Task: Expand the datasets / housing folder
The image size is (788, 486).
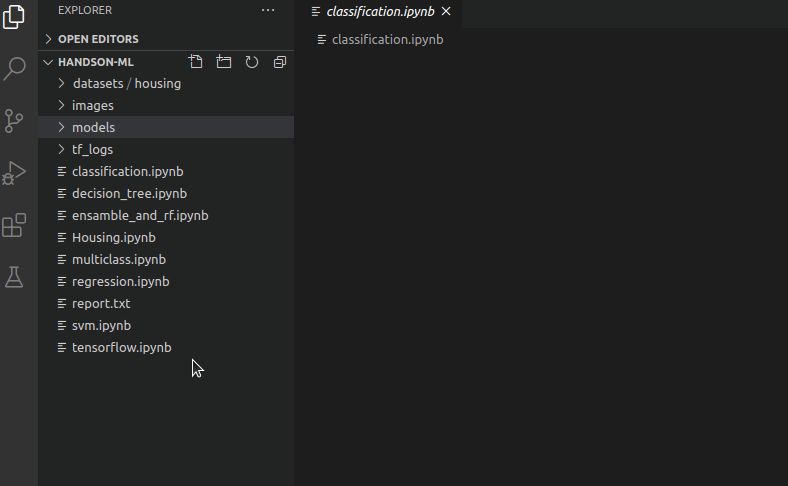Action: point(166,83)
